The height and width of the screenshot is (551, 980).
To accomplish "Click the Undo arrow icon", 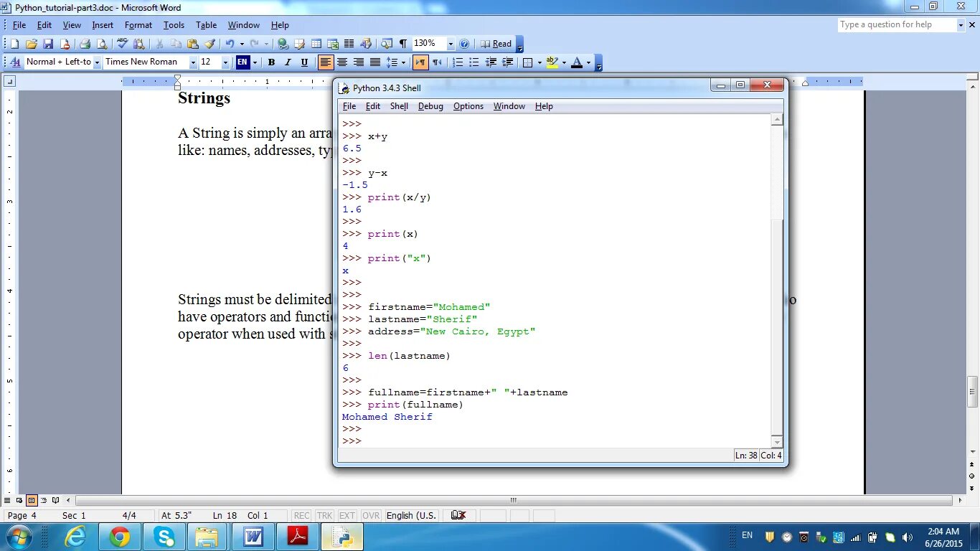I will point(230,44).
